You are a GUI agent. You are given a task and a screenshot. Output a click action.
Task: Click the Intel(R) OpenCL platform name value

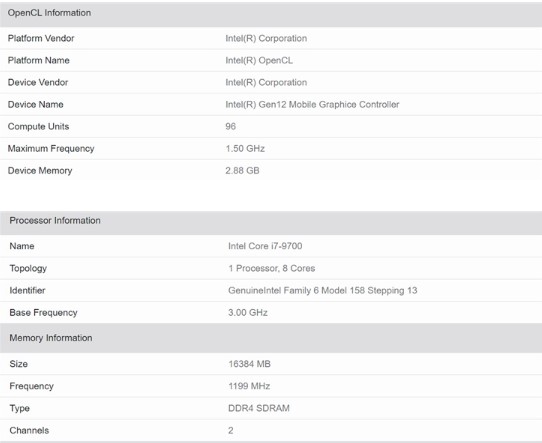(259, 60)
